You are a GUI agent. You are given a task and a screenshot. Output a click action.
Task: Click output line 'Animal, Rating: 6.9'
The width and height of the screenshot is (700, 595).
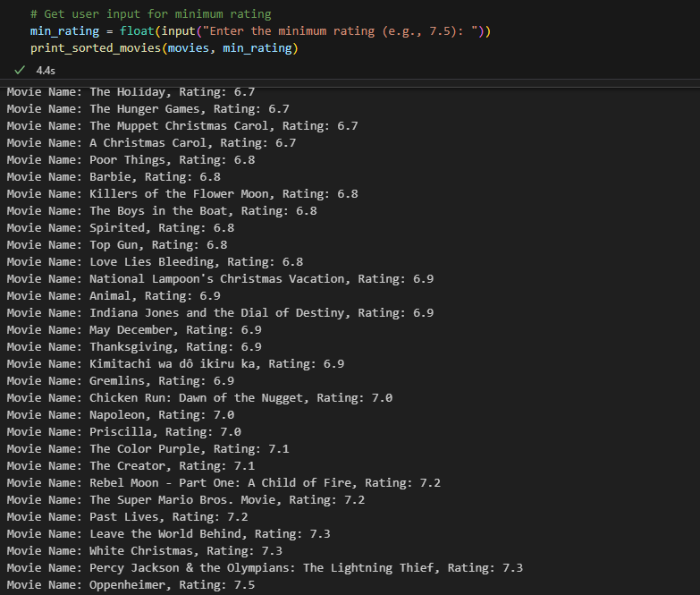click(114, 296)
